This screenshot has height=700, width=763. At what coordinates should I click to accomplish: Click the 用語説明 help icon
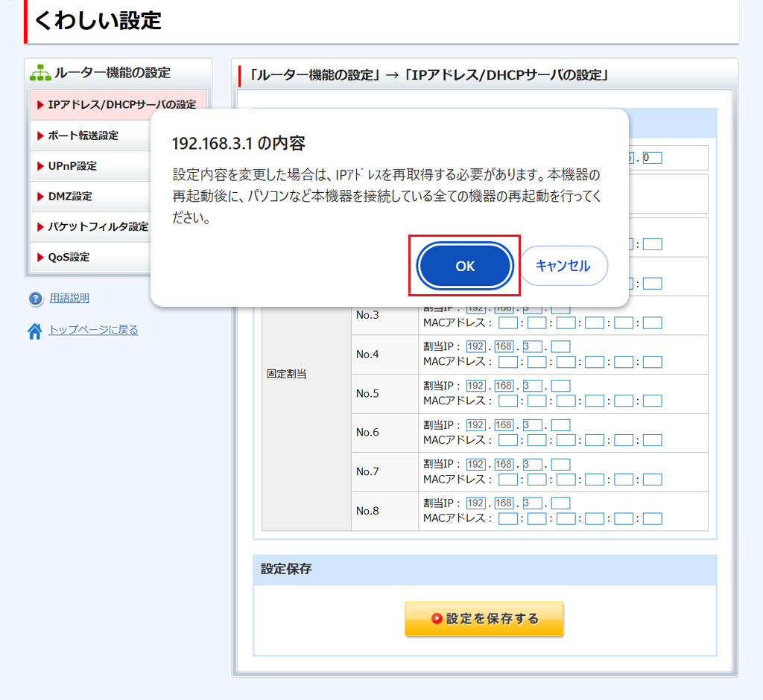click(x=36, y=299)
